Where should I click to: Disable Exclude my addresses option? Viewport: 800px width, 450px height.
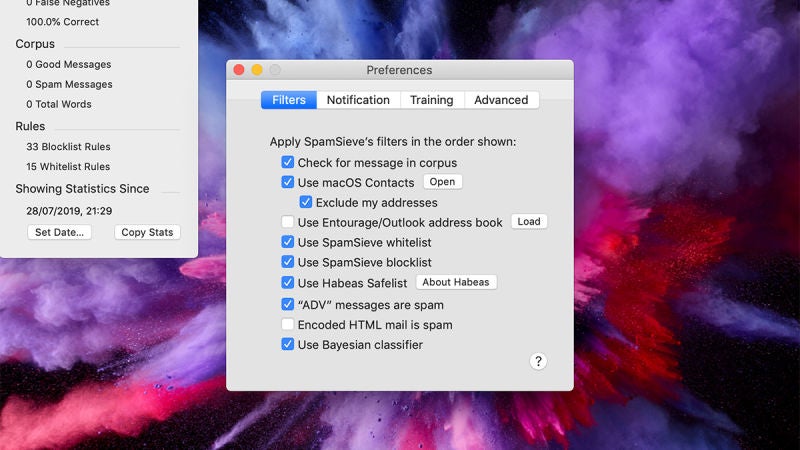click(306, 203)
